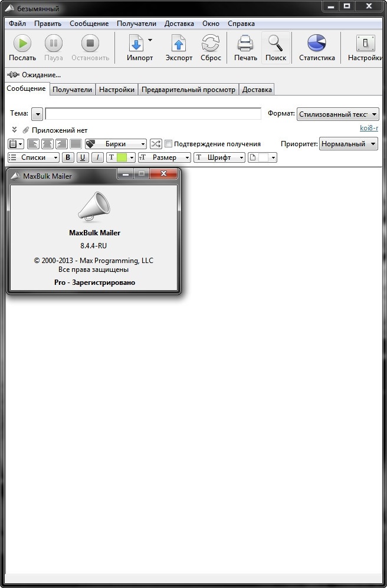387x588 pixels.
Task: Toggle italic text formatting button
Action: click(x=97, y=157)
